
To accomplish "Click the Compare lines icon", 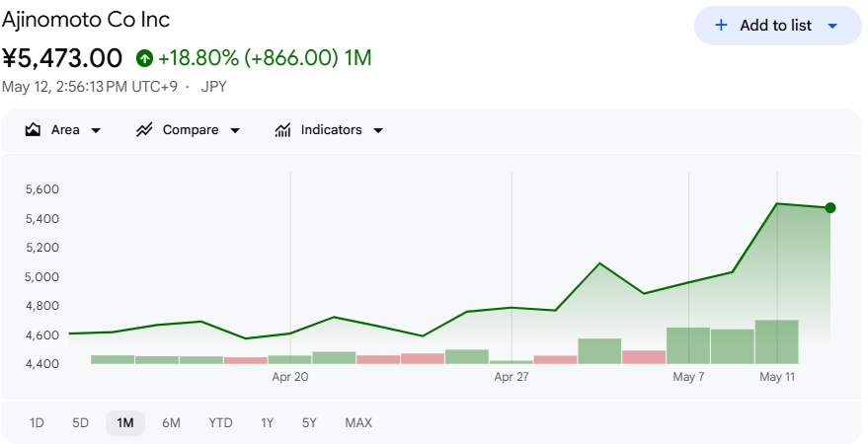I will tap(144, 130).
